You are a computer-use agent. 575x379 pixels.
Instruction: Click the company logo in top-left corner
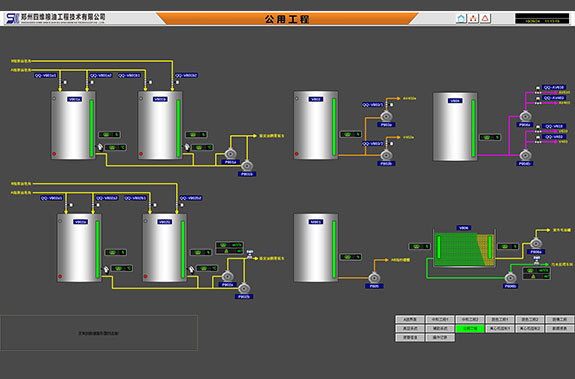click(12, 18)
